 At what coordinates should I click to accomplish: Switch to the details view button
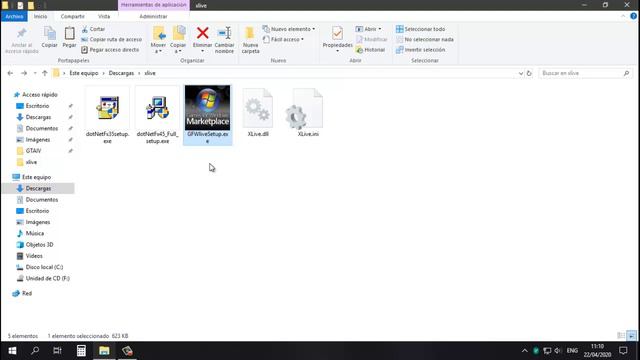tap(621, 336)
